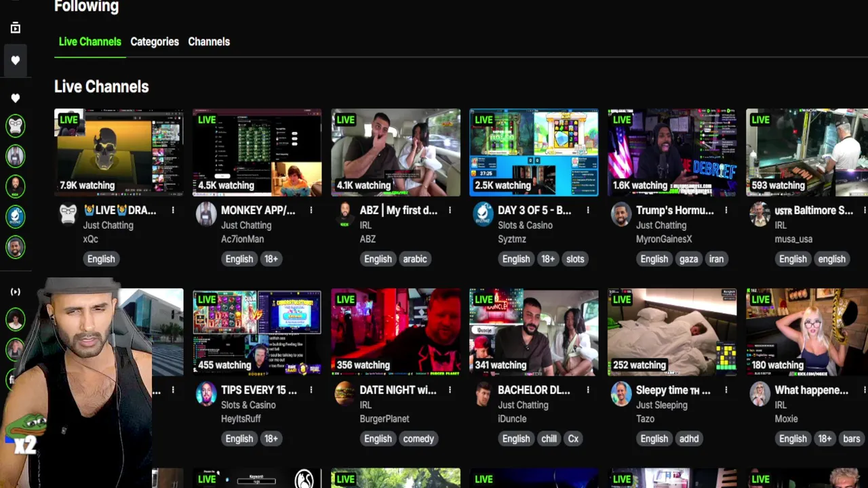Open options menu for TIPS EVERY 15 stream

[x=311, y=390]
